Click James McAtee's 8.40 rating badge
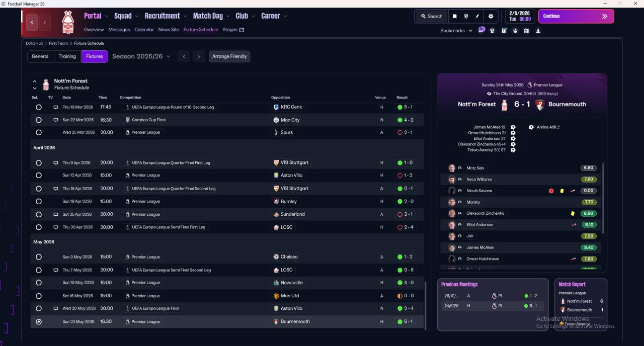Image resolution: width=644 pixels, height=346 pixels. point(588,247)
